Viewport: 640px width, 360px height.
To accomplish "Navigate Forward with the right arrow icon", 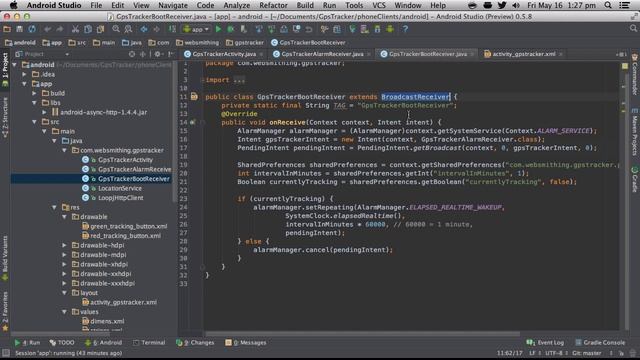I will tap(156, 29).
